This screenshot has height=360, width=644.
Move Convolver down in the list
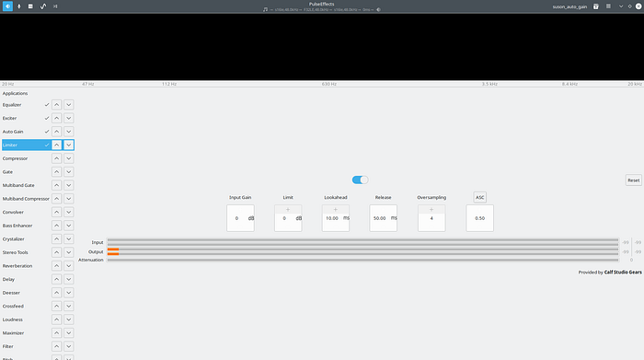(x=69, y=212)
